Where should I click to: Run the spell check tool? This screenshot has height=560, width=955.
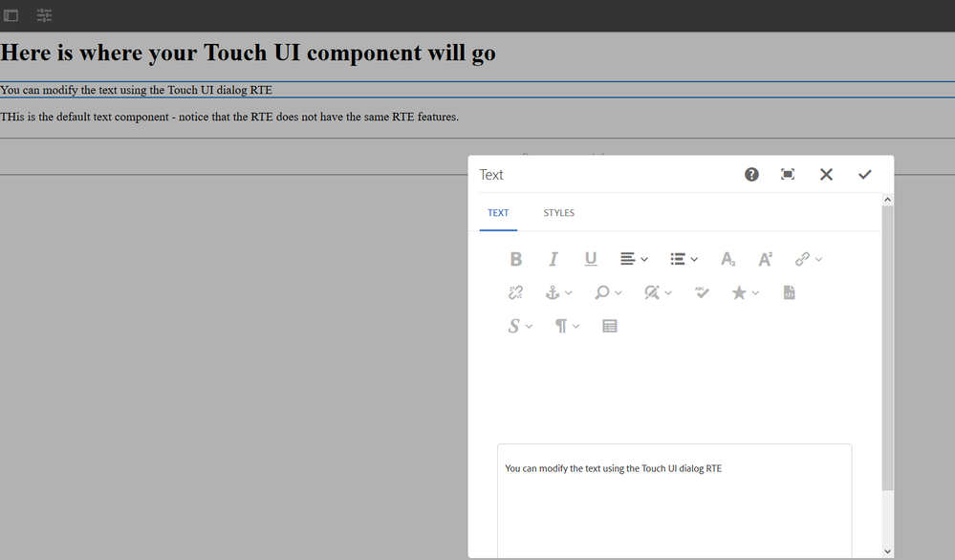[702, 292]
